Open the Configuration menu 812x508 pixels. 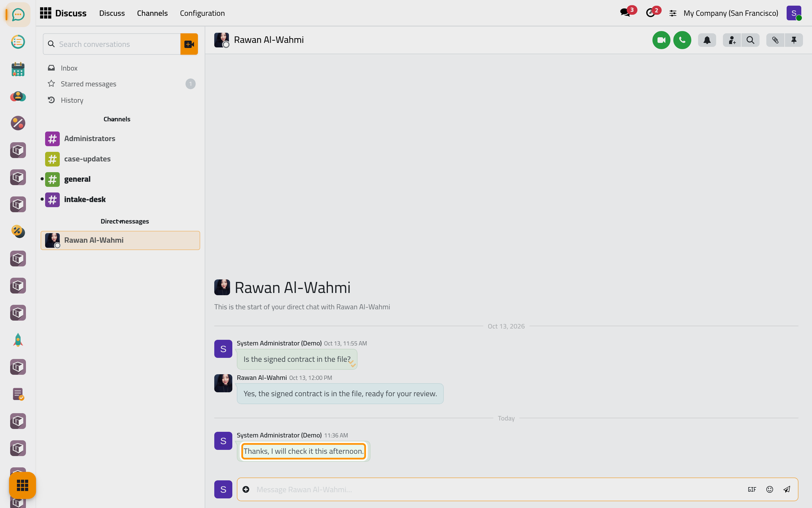coord(202,13)
